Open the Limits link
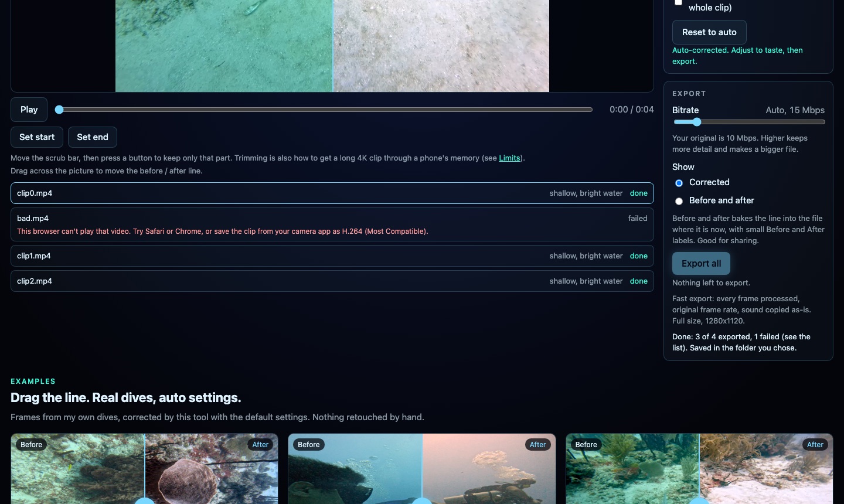844x504 pixels. pos(509,158)
